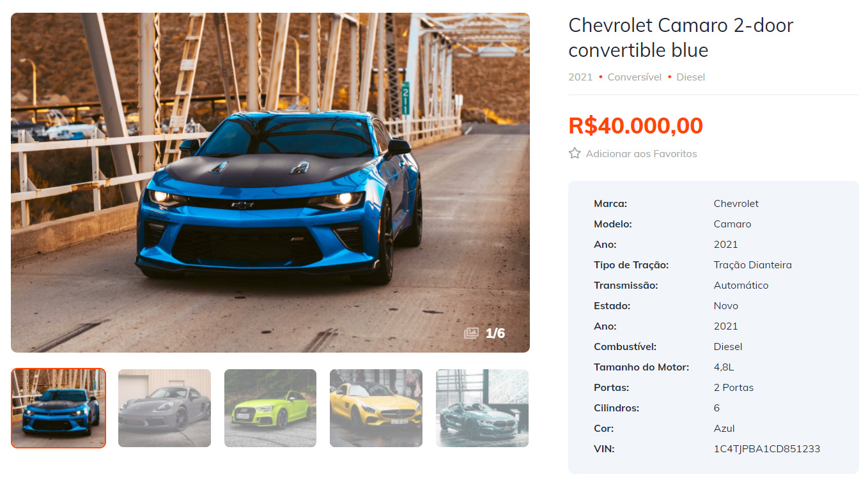Open the main Camaro photo
Image resolution: width=868 pixels, height=481 pixels.
(270, 183)
